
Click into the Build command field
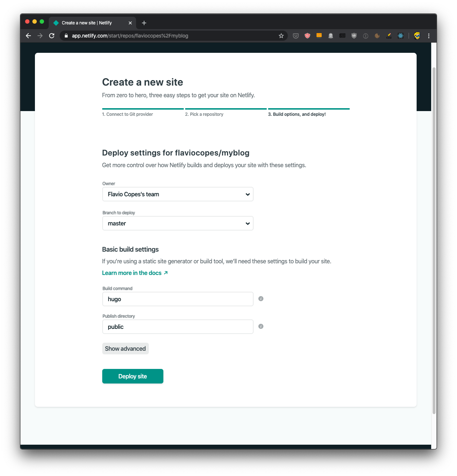[x=178, y=299]
